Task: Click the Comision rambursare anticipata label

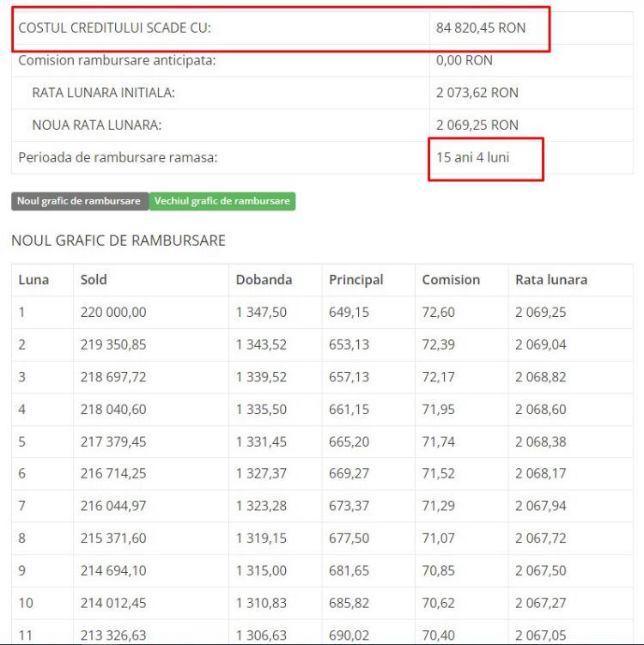Action: [117, 60]
